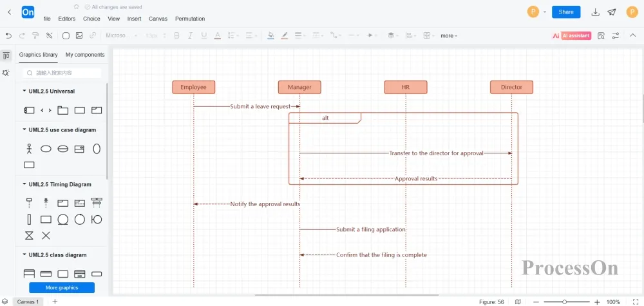This screenshot has height=306, width=644.
Task: Switch to My components tab
Action: tap(85, 55)
